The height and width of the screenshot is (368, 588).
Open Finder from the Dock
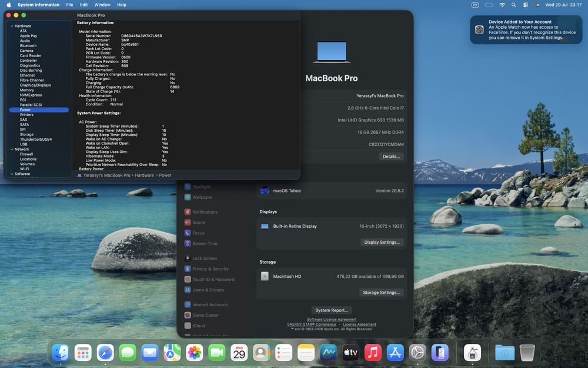[61, 353]
